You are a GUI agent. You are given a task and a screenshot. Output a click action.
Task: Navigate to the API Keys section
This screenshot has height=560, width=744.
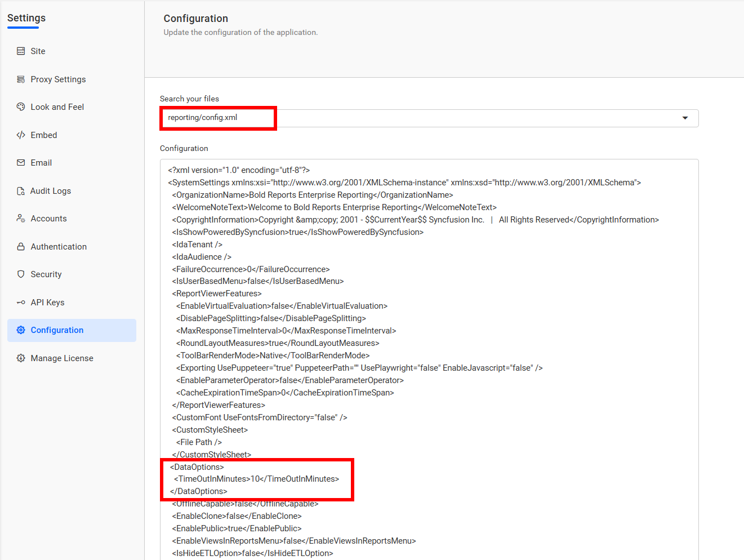(x=47, y=303)
